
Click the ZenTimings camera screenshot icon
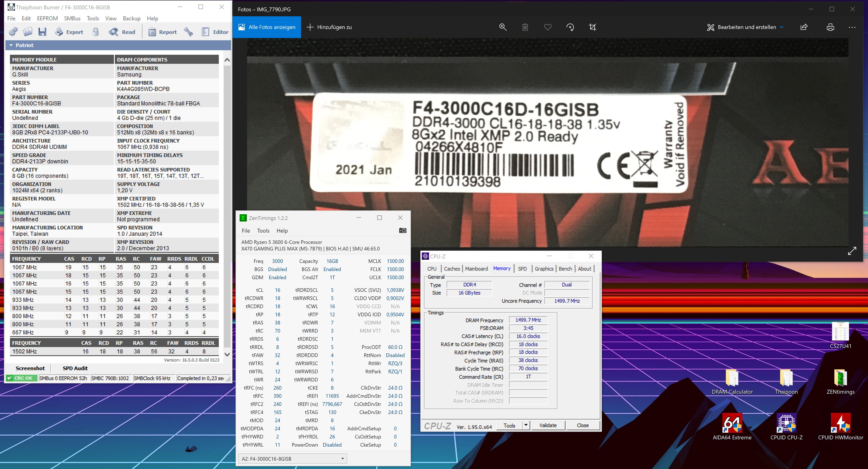402,231
